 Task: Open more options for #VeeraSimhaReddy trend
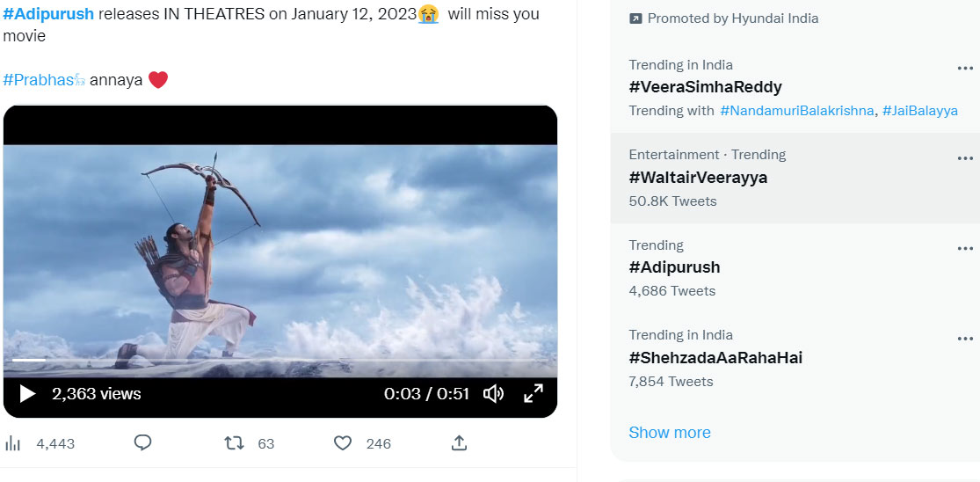965,68
